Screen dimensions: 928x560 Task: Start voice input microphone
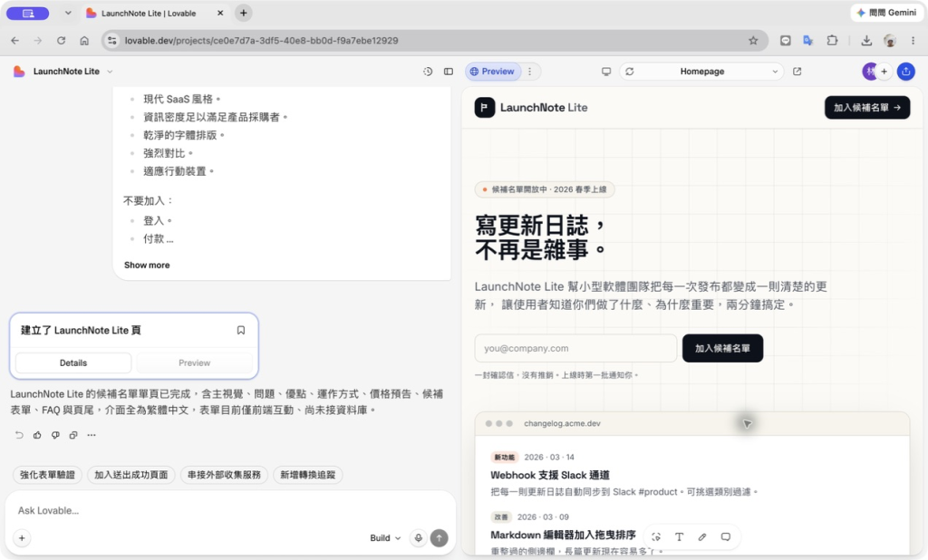click(418, 538)
